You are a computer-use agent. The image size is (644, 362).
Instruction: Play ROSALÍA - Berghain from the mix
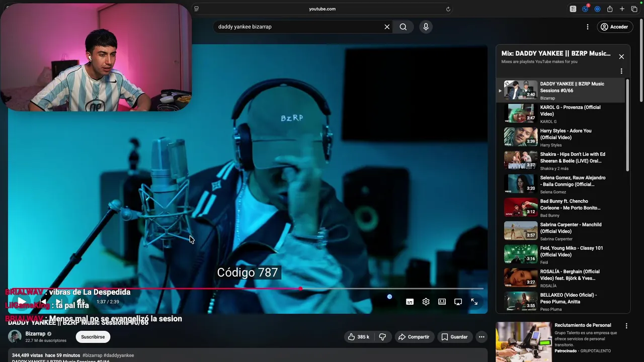pyautogui.click(x=560, y=278)
